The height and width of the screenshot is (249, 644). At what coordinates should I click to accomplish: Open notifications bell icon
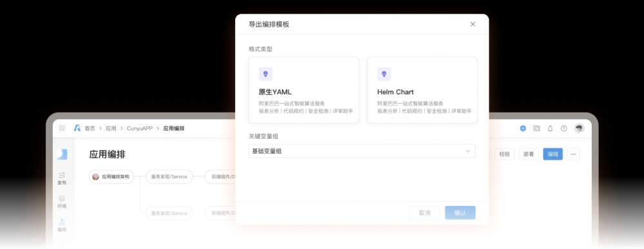coord(551,129)
